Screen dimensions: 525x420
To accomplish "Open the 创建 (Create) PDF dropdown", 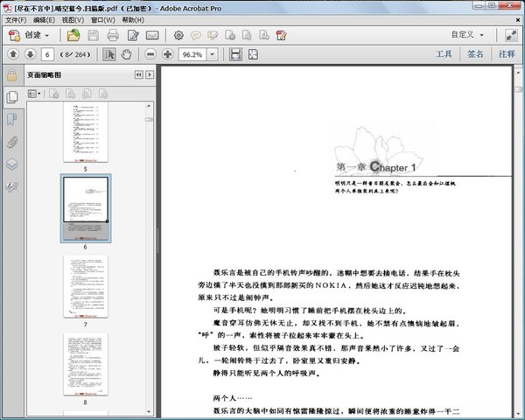I will 30,36.
